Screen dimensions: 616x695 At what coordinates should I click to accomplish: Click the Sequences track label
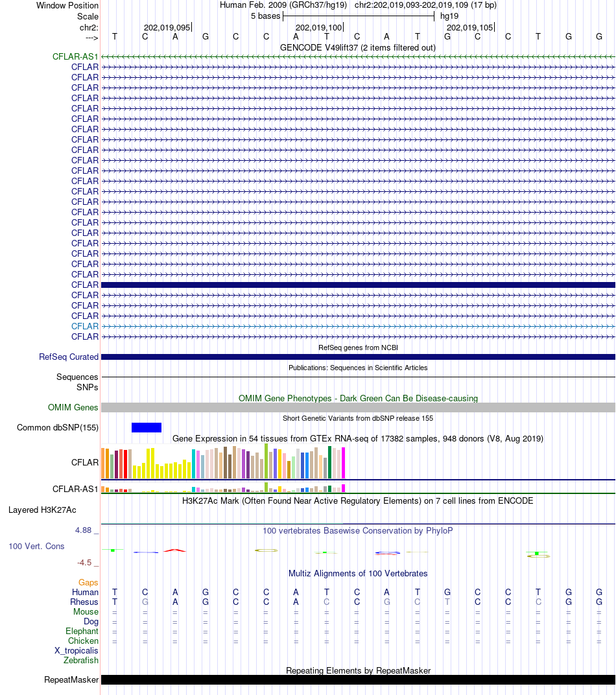pos(77,377)
